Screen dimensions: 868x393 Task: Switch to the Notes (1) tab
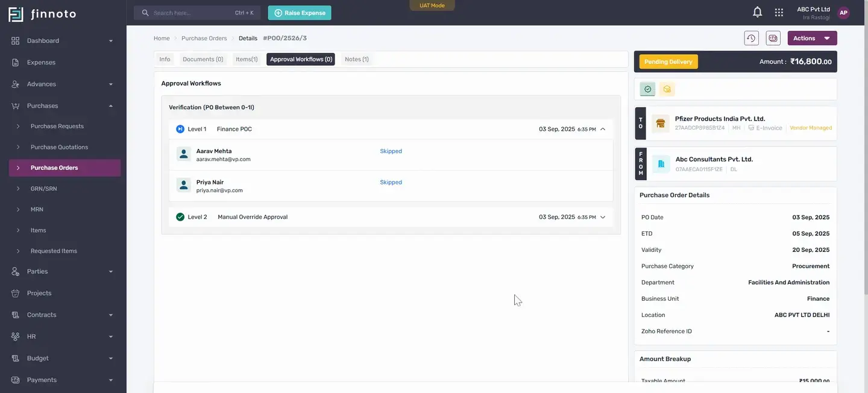point(357,59)
